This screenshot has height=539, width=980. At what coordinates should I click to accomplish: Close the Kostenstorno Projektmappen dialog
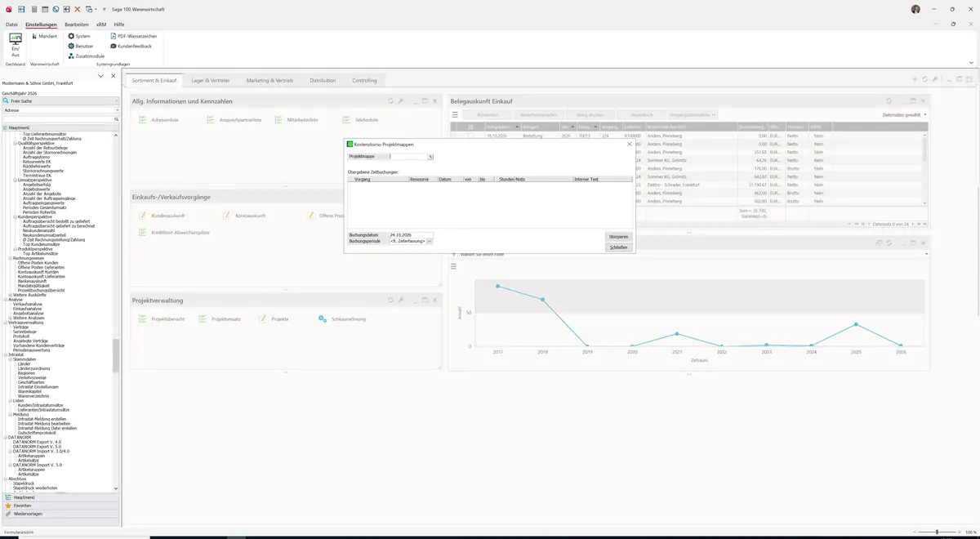tap(629, 144)
